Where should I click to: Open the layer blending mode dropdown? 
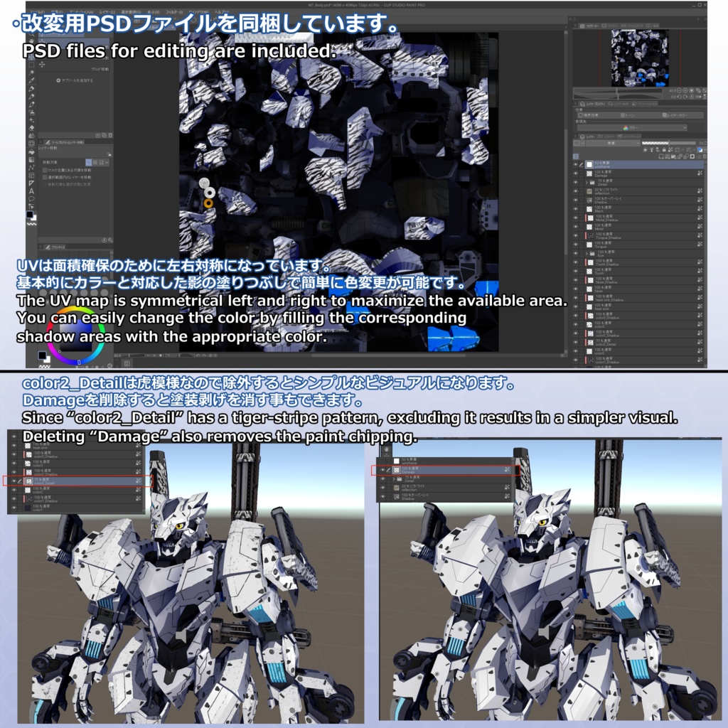pos(614,143)
